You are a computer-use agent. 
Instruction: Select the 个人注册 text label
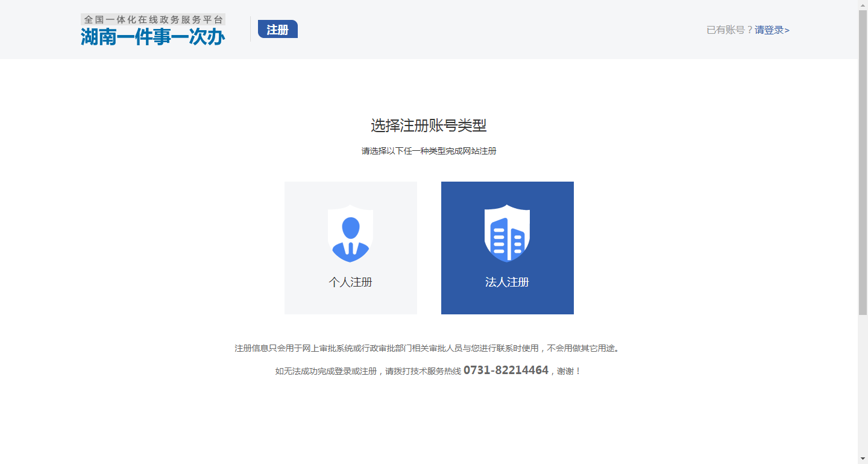tap(350, 282)
